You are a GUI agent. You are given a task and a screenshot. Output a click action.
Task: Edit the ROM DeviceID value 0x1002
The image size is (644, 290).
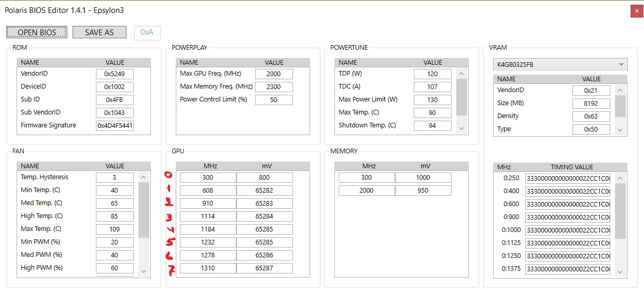[115, 86]
